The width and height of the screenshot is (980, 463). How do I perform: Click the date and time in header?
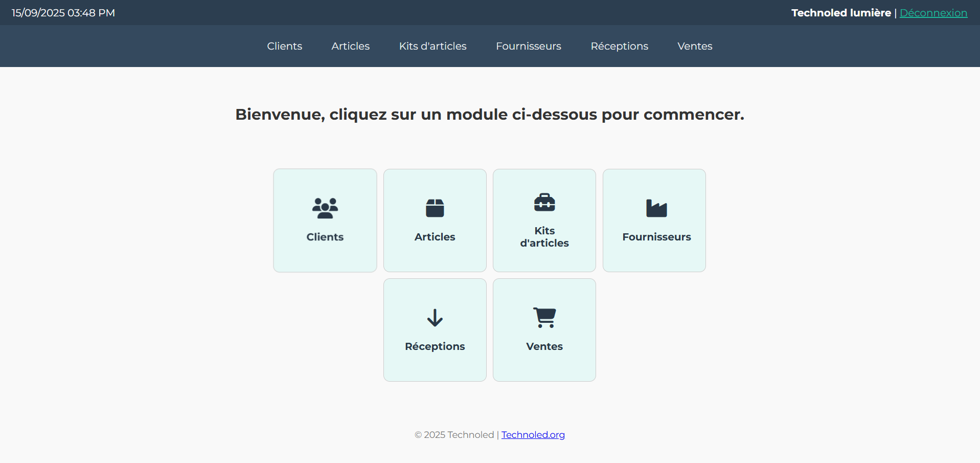pos(63,13)
